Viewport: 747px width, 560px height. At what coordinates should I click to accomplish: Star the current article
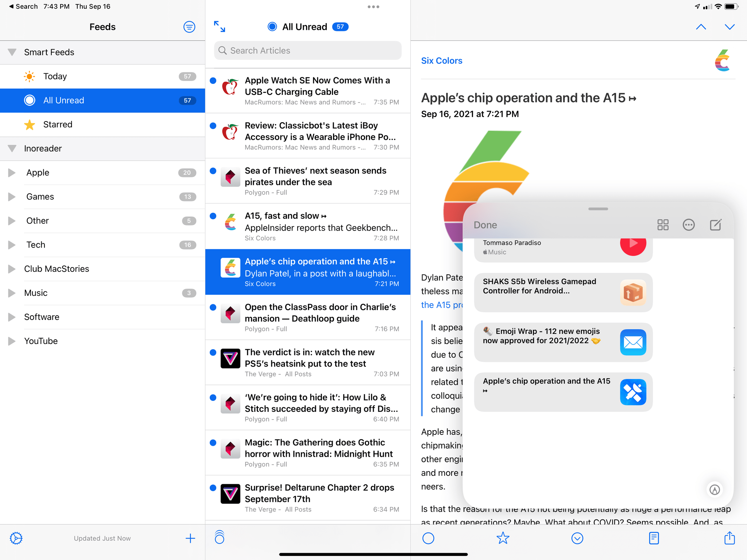click(503, 538)
